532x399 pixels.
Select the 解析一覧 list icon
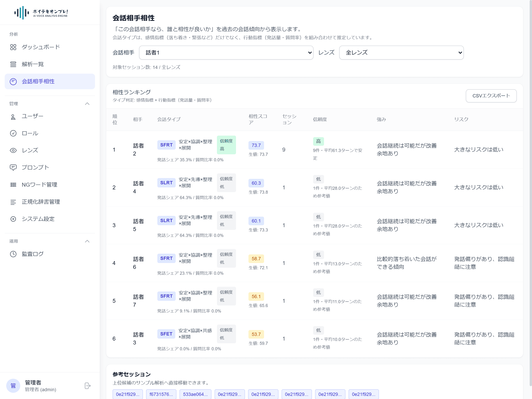[x=13, y=64]
